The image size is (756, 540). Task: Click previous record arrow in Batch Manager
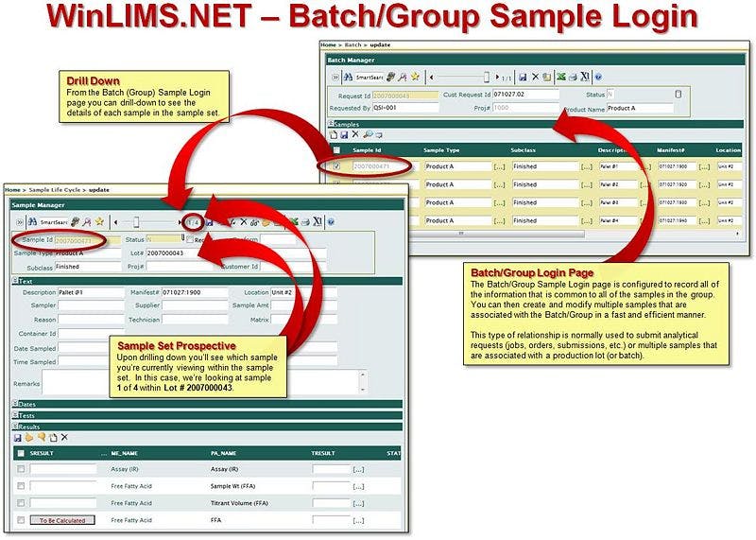pyautogui.click(x=432, y=77)
